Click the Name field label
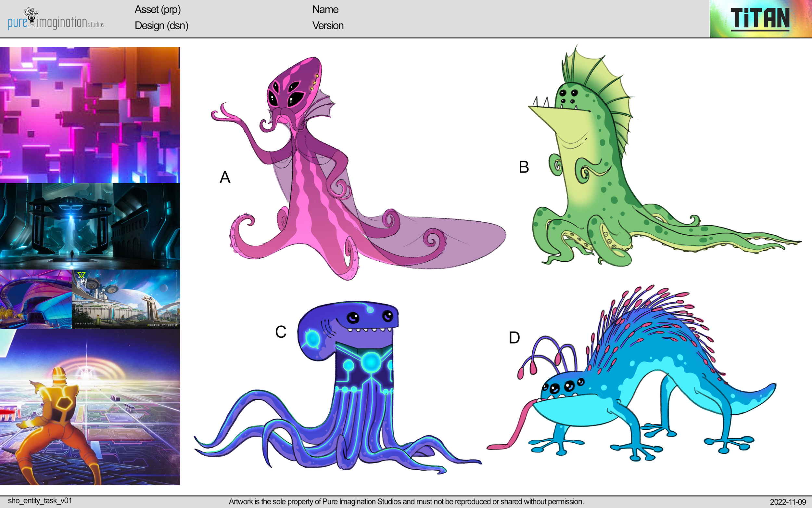 coord(325,9)
